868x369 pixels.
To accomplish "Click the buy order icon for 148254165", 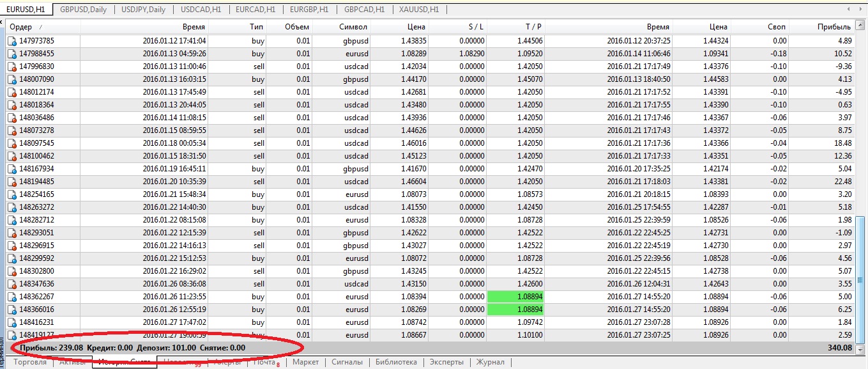I will pyautogui.click(x=12, y=194).
